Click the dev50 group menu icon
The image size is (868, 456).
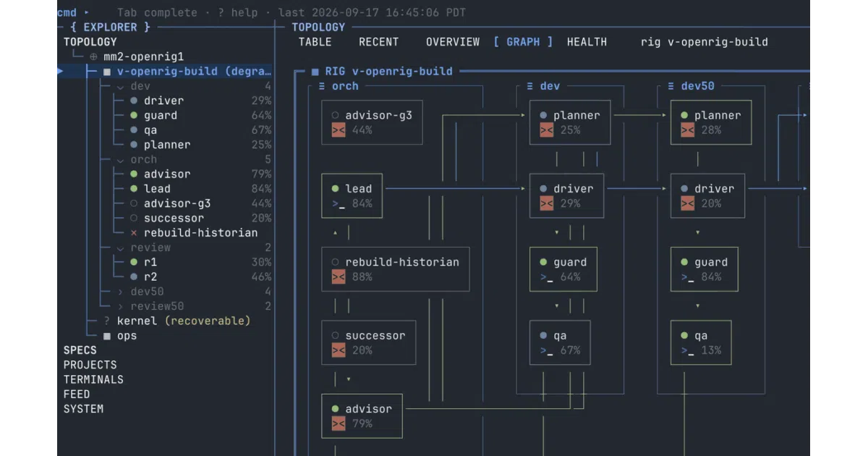tap(671, 86)
